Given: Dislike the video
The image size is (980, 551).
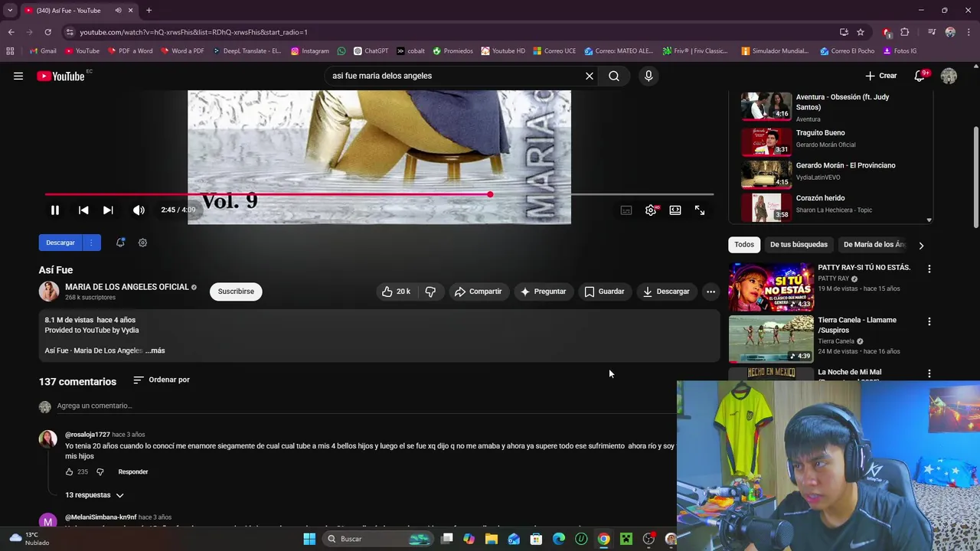Looking at the screenshot, I should (430, 292).
